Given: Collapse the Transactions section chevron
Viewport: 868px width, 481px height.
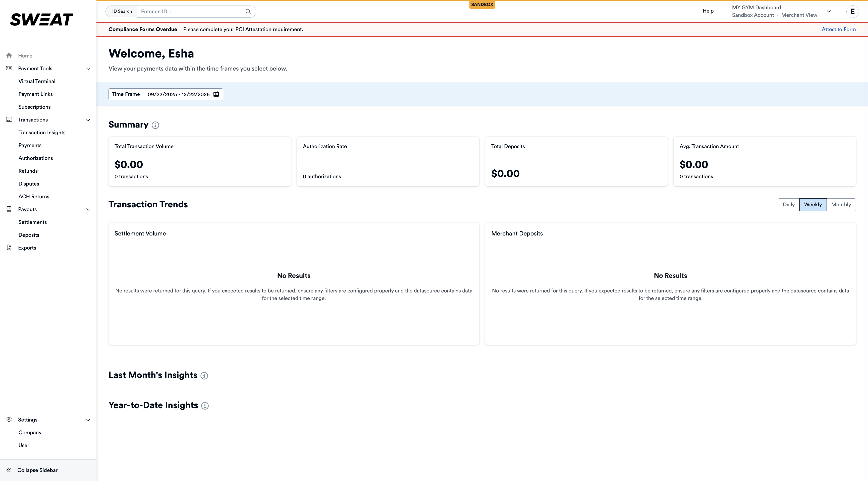Looking at the screenshot, I should pos(88,120).
